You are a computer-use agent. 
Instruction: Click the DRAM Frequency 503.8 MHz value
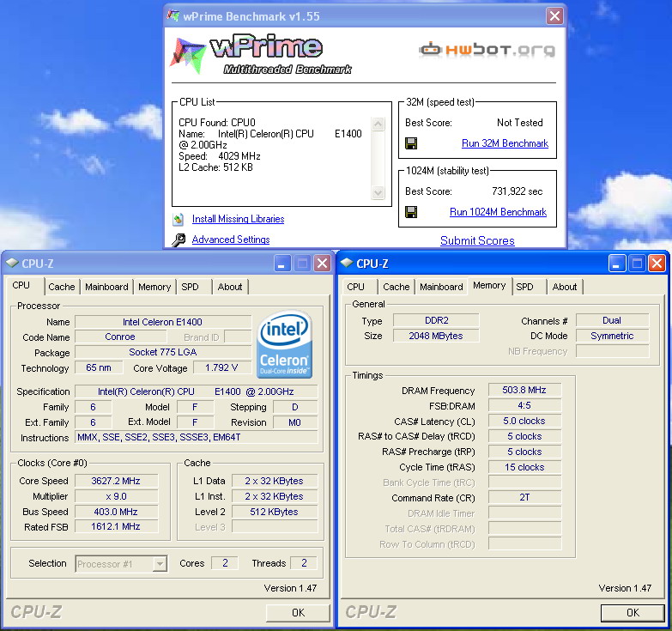(524, 390)
